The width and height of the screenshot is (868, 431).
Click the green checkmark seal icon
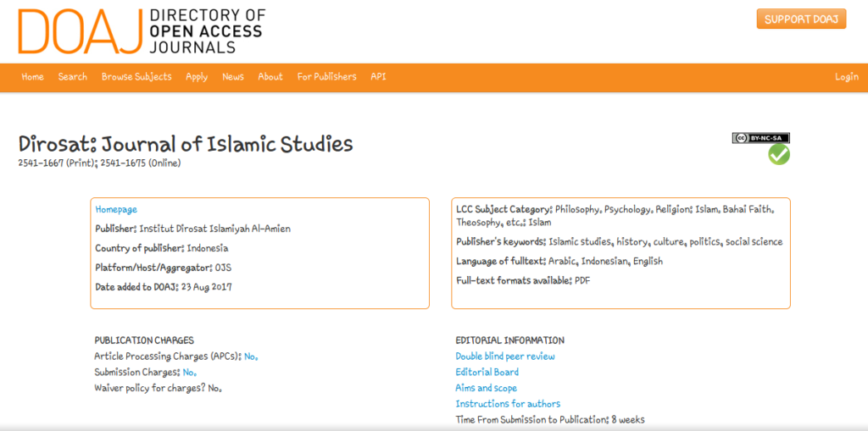tap(778, 155)
